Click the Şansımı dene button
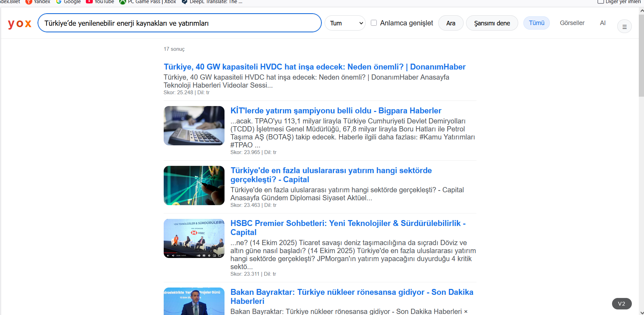Image resolution: width=644 pixels, height=315 pixels. pyautogui.click(x=492, y=23)
